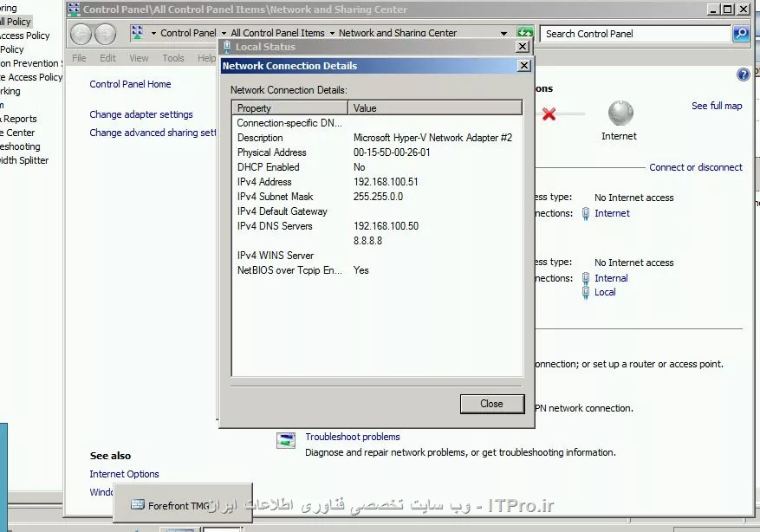Open the Edit menu
Viewport: 760px width, 532px height.
tap(107, 58)
